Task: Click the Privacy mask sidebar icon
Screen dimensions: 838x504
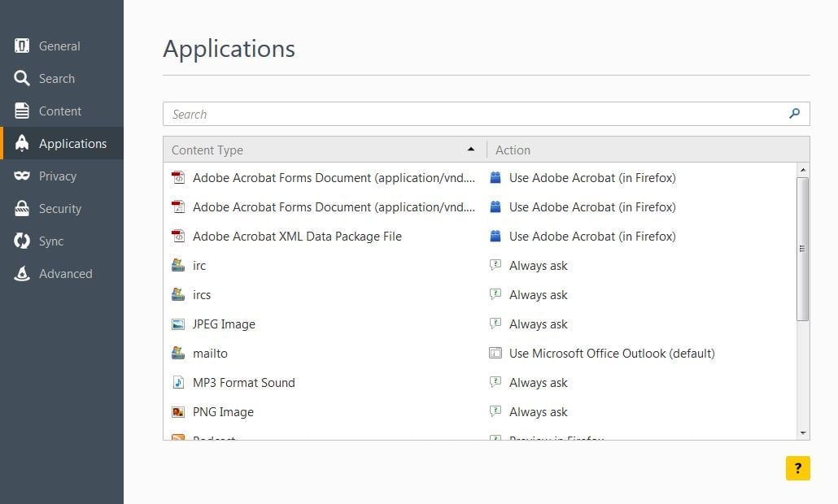Action: pos(22,176)
